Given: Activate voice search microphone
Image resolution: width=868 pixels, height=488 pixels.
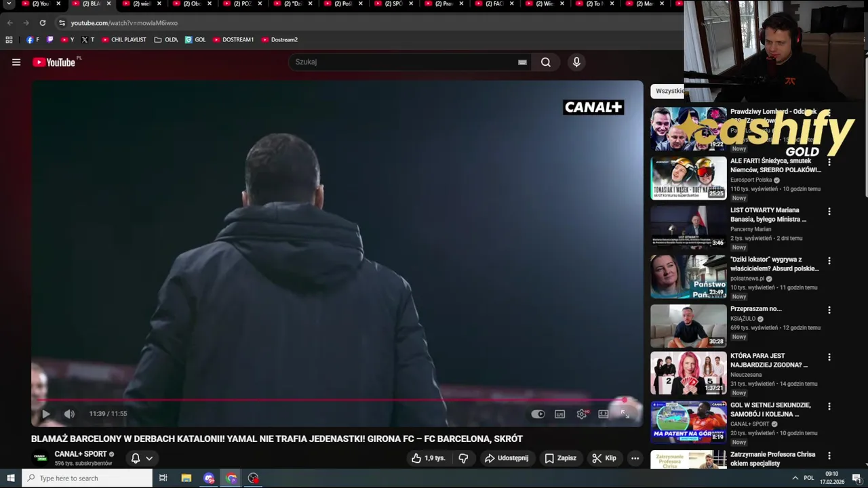Looking at the screenshot, I should pos(576,62).
